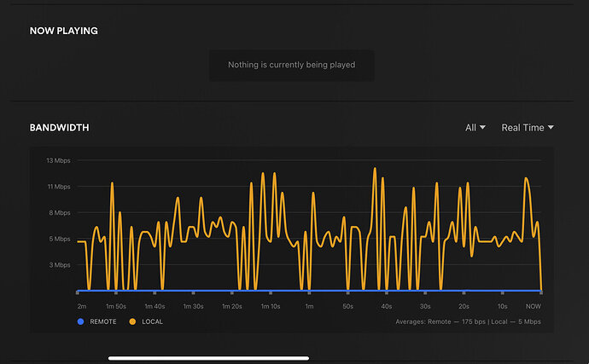Click 'Nothing is currently being played' message
The image size is (589, 364).
pos(291,65)
